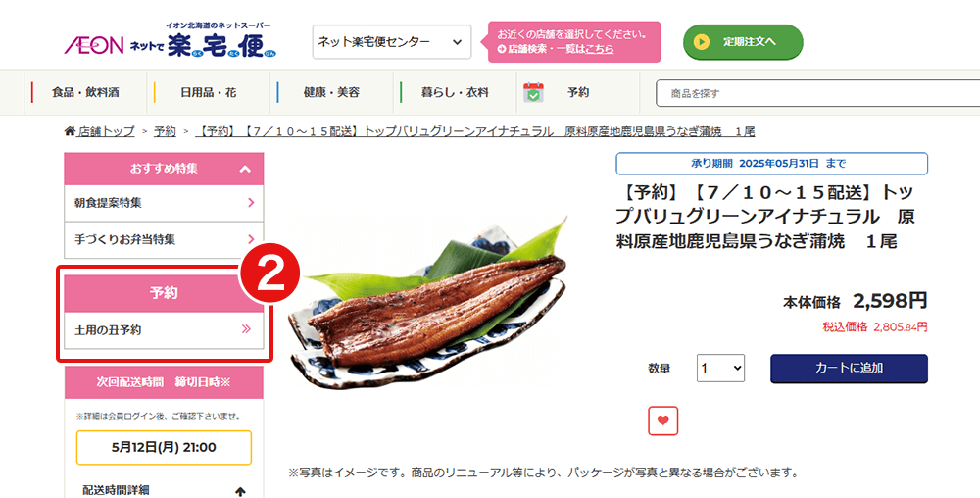980x498 pixels.
Task: Add item with カートに追加 button
Action: click(849, 368)
